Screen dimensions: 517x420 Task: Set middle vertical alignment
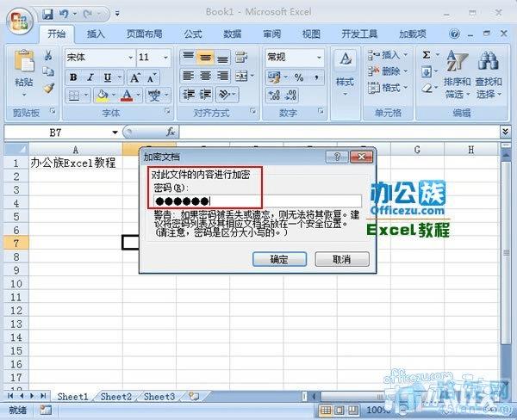click(x=205, y=58)
